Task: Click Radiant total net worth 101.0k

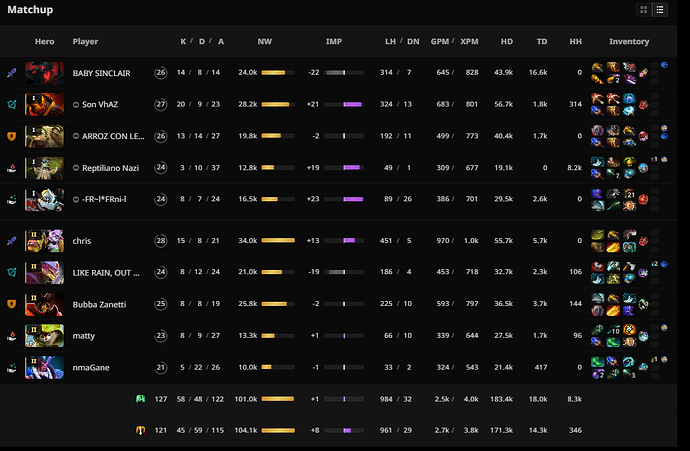Action: (x=246, y=399)
